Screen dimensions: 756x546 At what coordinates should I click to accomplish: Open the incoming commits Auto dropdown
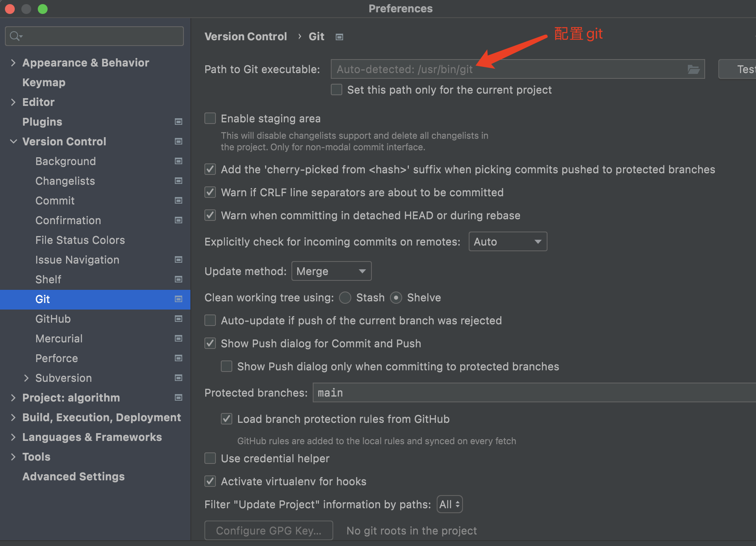pyautogui.click(x=507, y=242)
